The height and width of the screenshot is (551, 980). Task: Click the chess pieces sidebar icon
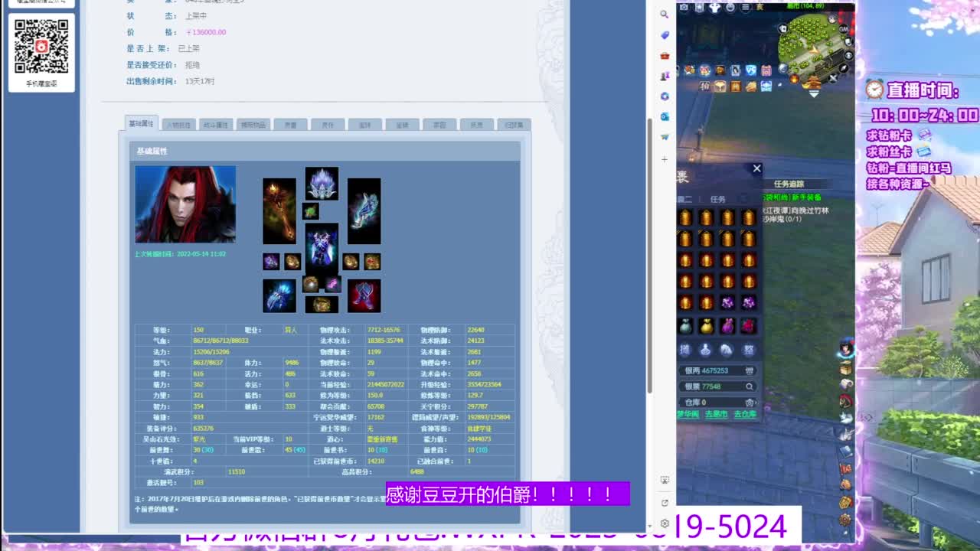665,76
